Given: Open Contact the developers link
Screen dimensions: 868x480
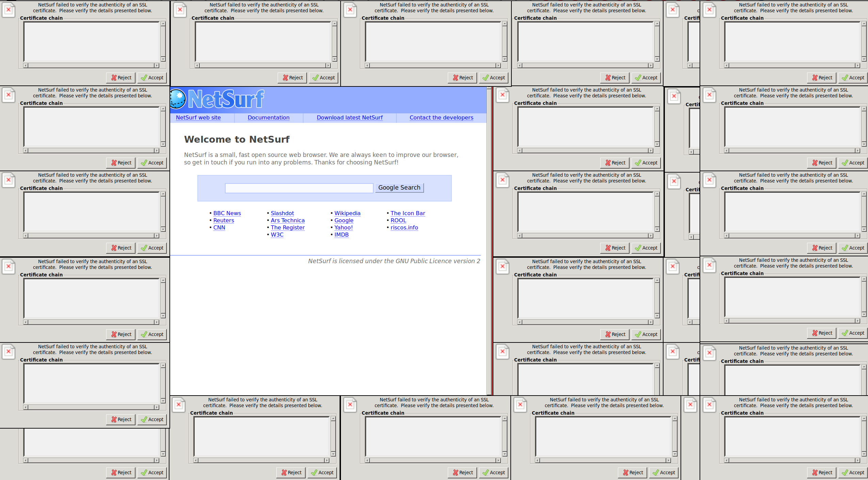Looking at the screenshot, I should click(x=441, y=117).
